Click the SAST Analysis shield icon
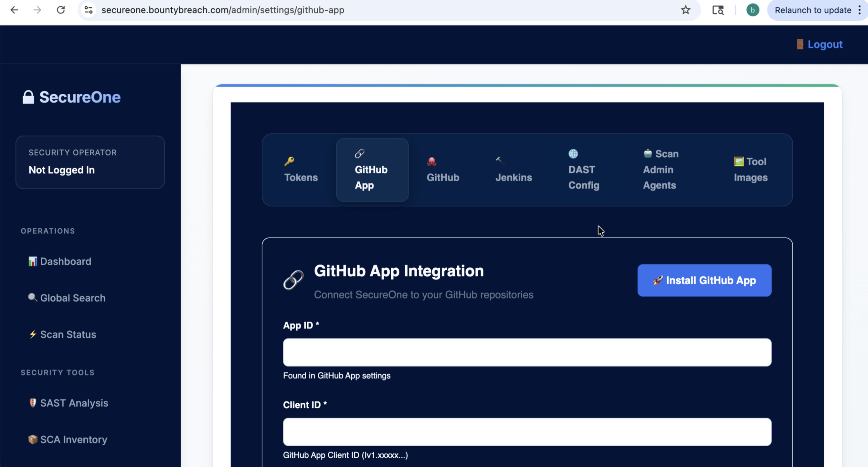This screenshot has width=868, height=467. click(33, 403)
